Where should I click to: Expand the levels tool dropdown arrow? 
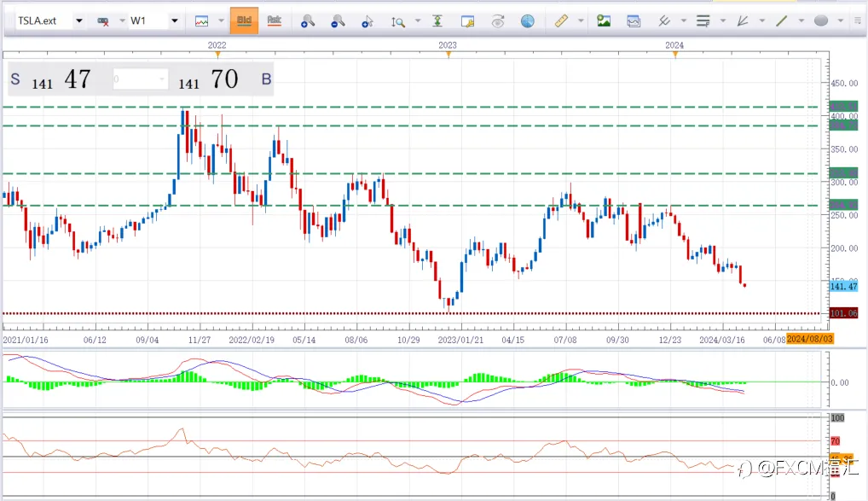click(x=723, y=21)
